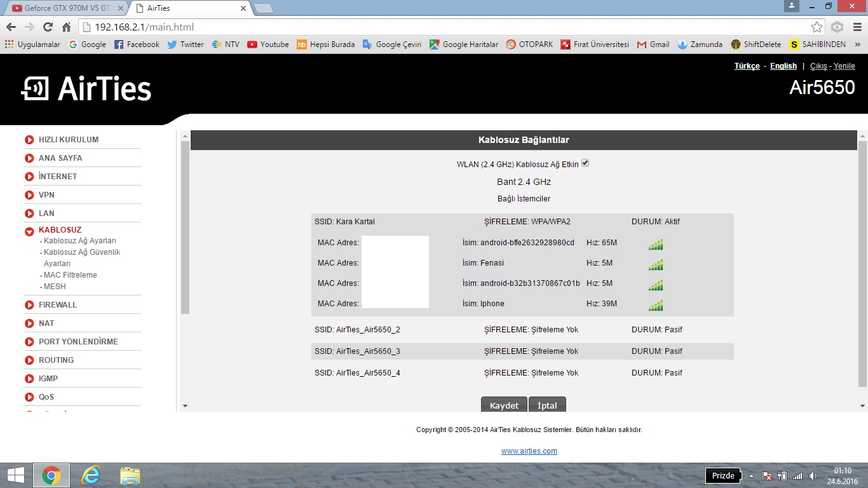
Task: Open PORT YÖNLENDİRME menu item
Action: coord(78,342)
